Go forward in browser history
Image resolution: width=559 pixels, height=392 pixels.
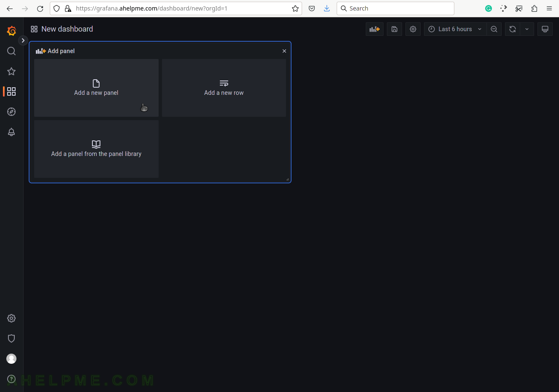point(25,8)
